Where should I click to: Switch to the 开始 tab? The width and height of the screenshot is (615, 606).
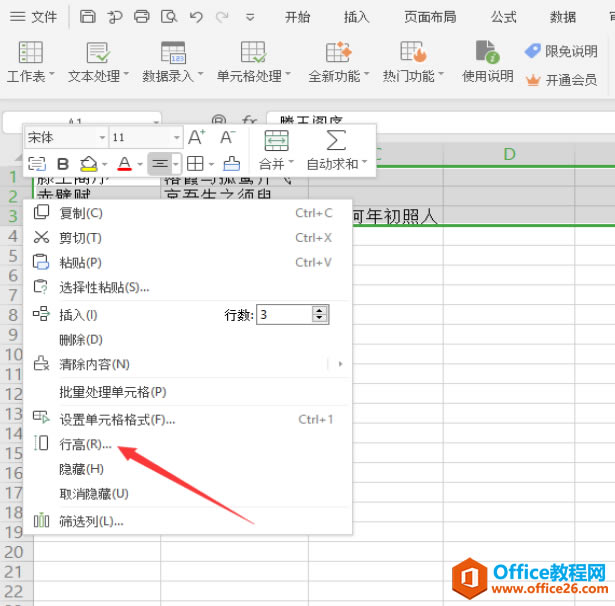(x=297, y=17)
